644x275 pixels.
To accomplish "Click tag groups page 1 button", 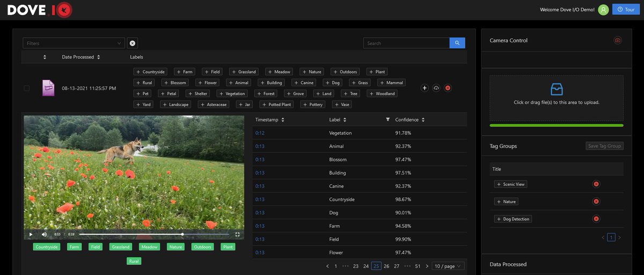I will pos(611,237).
